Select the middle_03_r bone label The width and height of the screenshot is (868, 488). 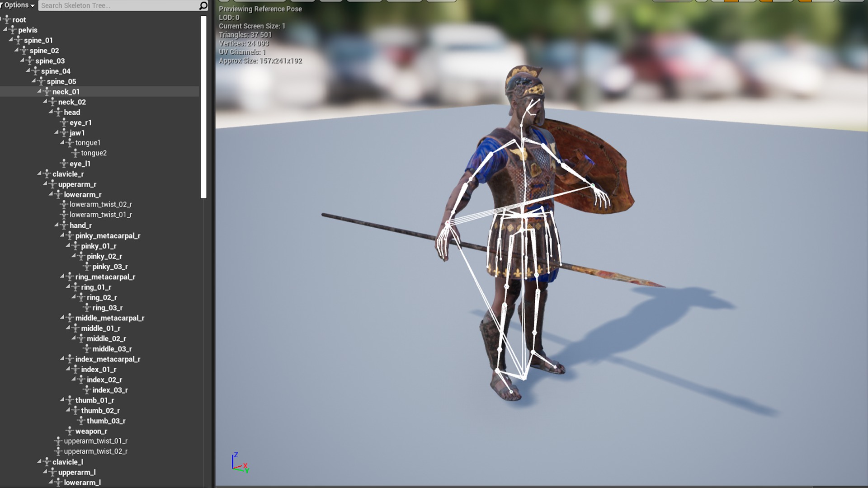(112, 349)
